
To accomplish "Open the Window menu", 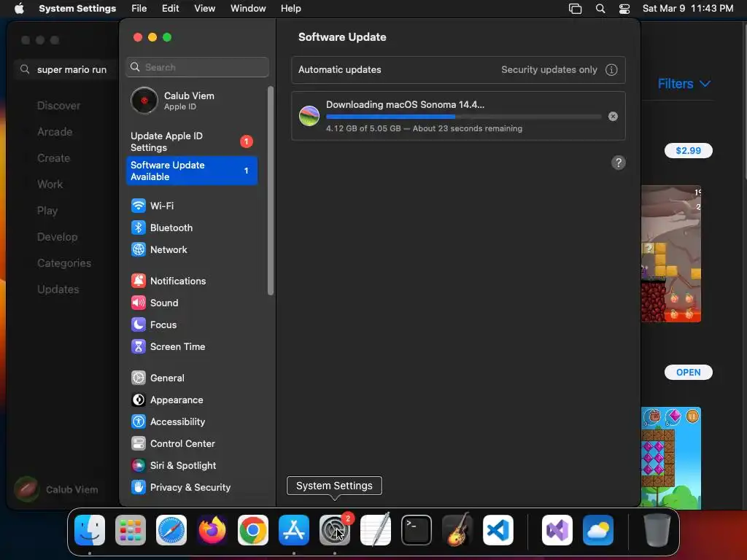I will tap(248, 9).
